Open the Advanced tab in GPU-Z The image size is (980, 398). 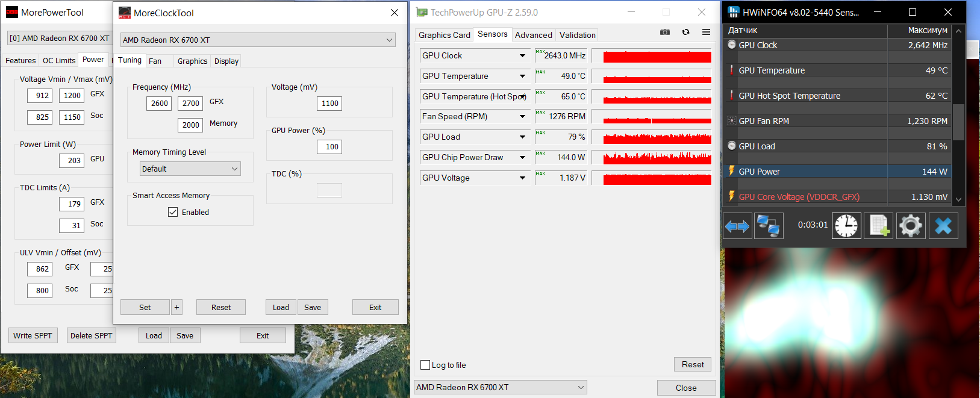pos(534,35)
